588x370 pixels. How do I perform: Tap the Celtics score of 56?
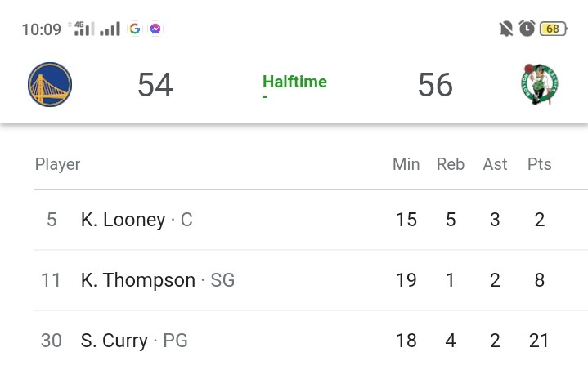[435, 85]
